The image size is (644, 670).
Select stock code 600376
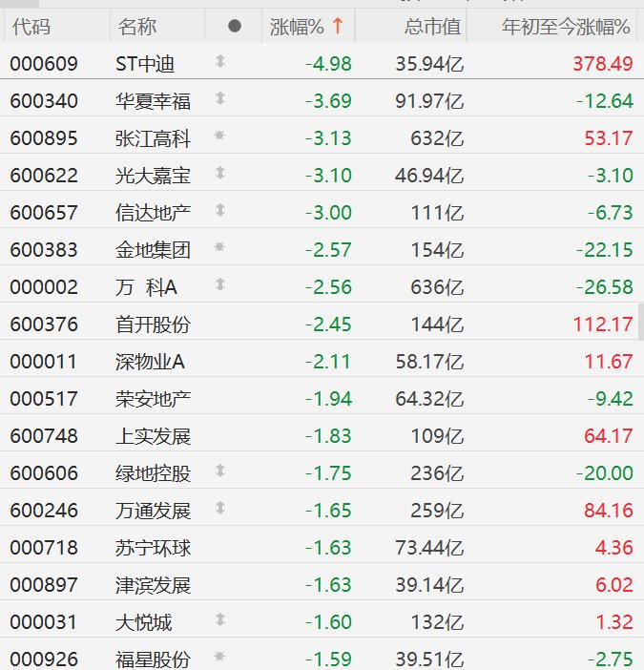(x=44, y=325)
